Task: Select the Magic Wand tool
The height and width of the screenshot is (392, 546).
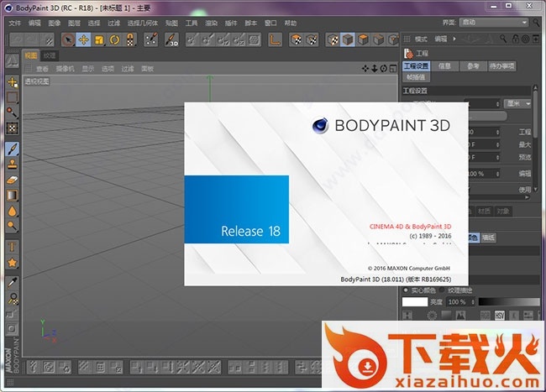Action: pyautogui.click(x=13, y=112)
